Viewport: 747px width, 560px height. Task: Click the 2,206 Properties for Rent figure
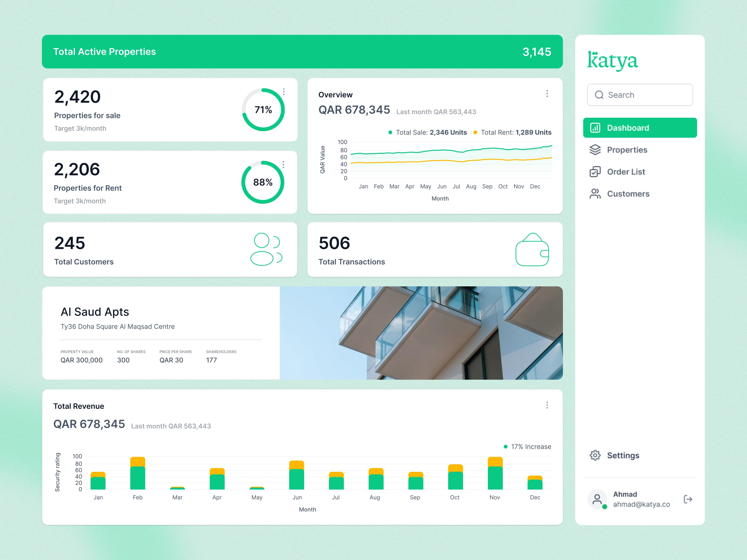coord(77,169)
